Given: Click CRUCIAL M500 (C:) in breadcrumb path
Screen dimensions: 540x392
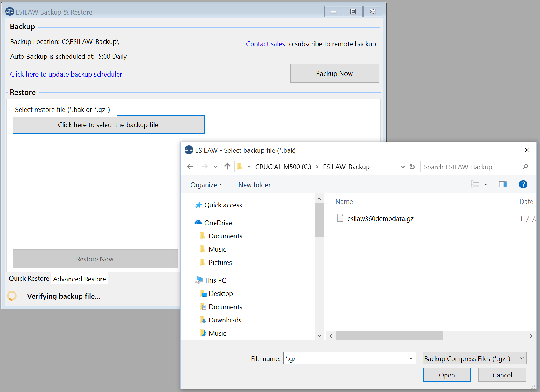Looking at the screenshot, I should click(x=283, y=167).
